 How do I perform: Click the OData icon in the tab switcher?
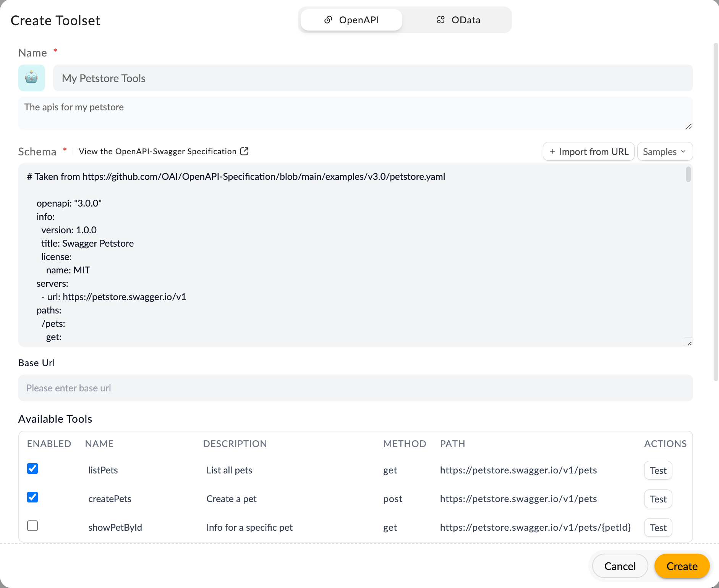(441, 19)
